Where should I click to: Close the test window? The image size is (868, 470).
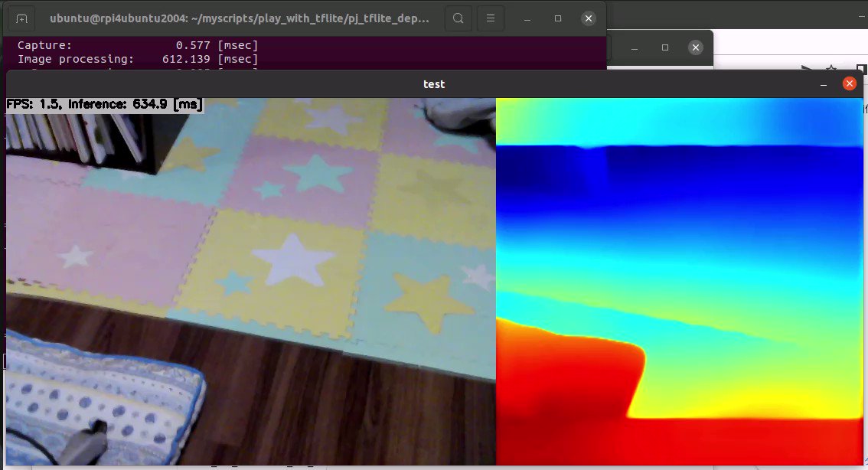[849, 83]
